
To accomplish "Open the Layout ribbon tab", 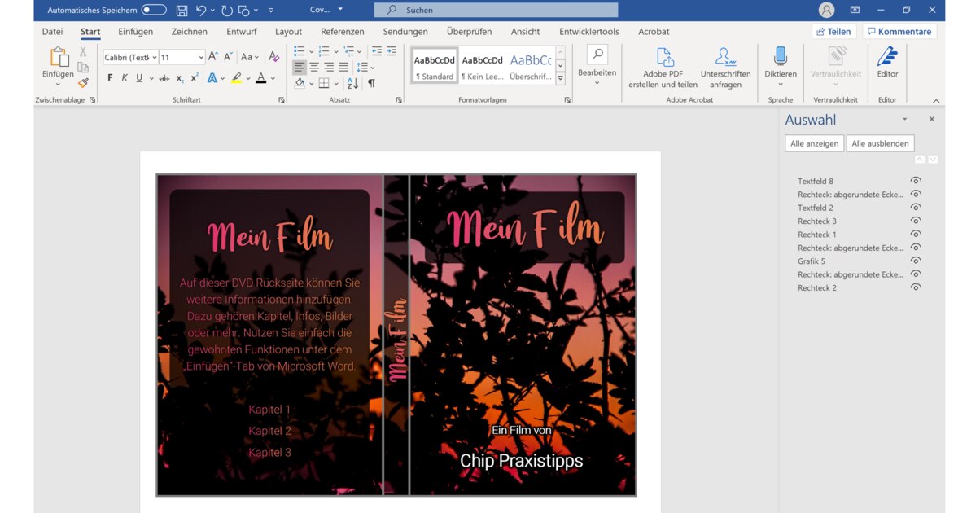I will point(288,32).
